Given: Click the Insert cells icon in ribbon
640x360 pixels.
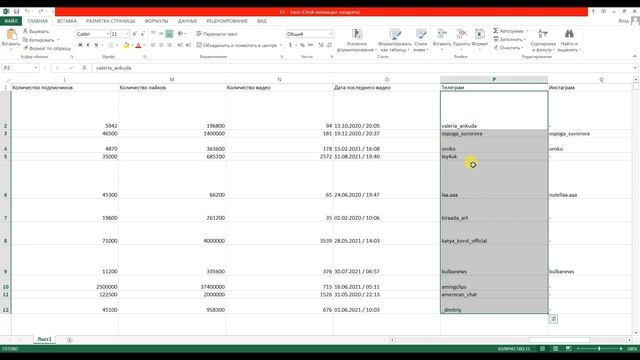Looking at the screenshot, I should [442, 34].
